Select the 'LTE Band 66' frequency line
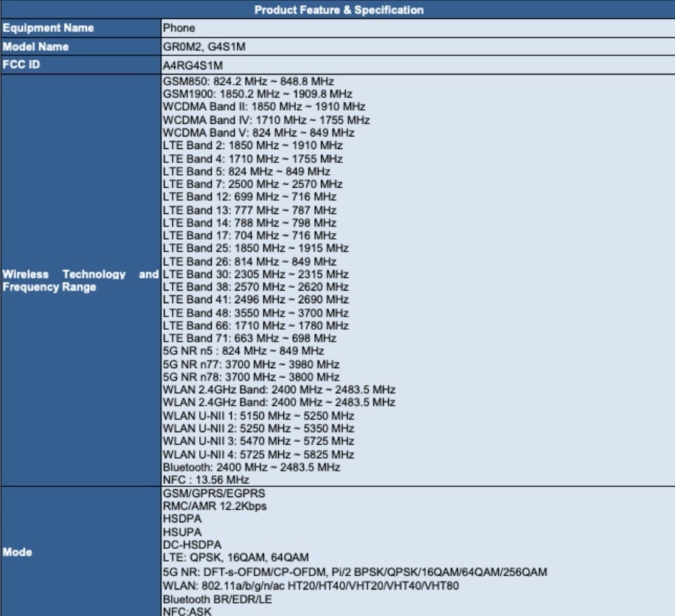The height and width of the screenshot is (616, 675). (x=256, y=325)
